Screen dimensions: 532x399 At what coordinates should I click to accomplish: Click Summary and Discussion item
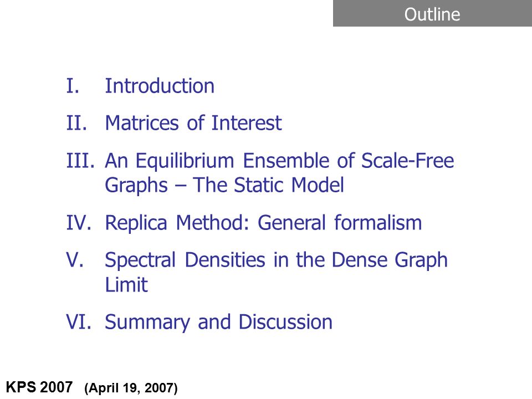click(x=218, y=323)
